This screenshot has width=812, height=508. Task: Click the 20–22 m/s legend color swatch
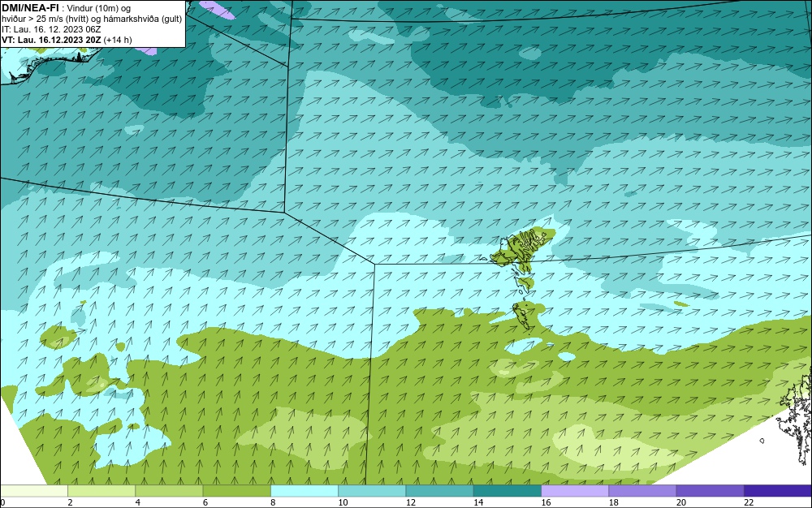710,490
